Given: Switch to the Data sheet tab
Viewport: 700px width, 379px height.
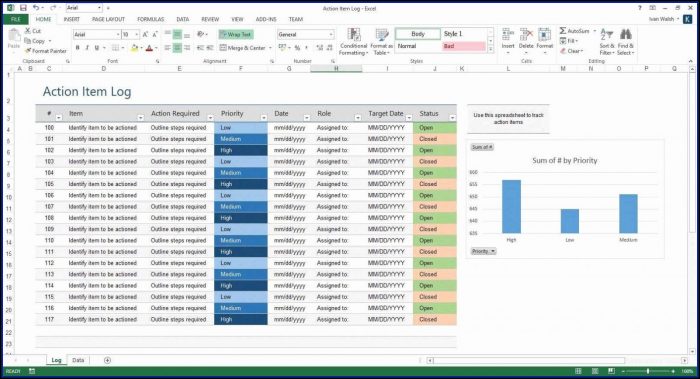Looking at the screenshot, I should [78, 360].
